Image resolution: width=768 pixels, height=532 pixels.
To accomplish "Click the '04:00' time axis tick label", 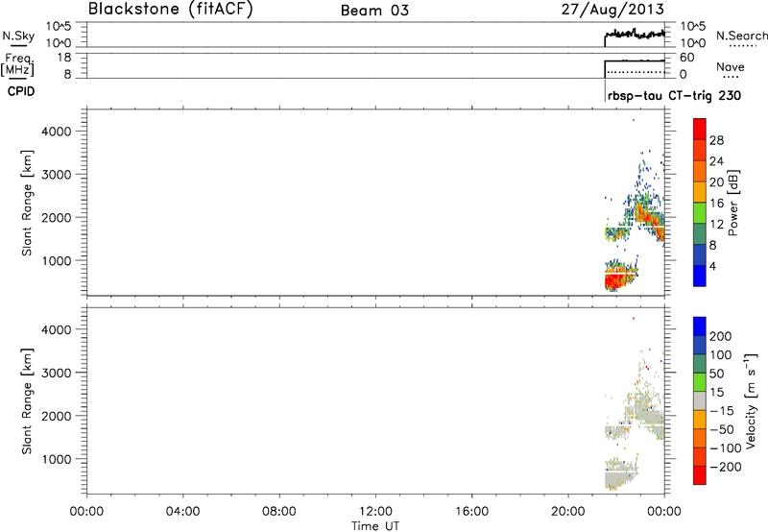I will click(182, 512).
